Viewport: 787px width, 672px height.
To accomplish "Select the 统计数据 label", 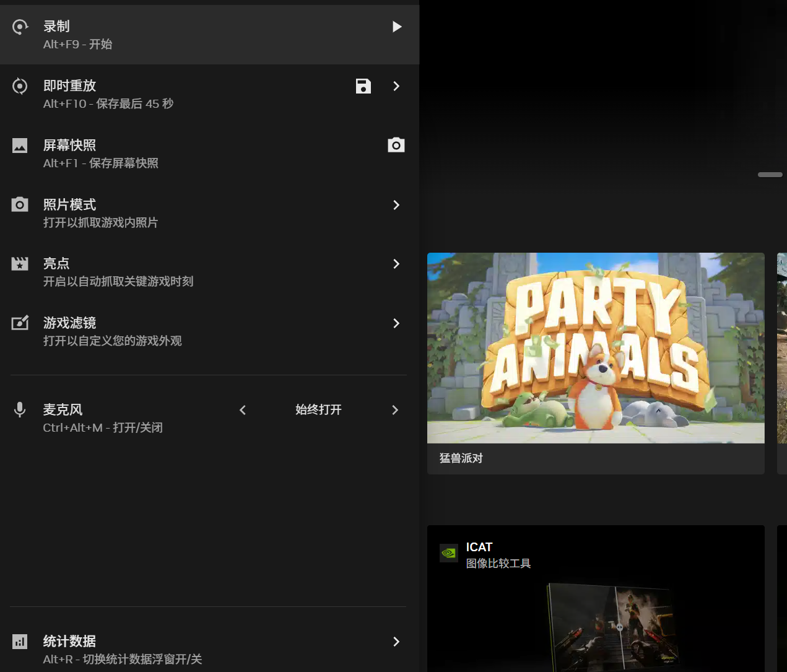I will (x=69, y=641).
